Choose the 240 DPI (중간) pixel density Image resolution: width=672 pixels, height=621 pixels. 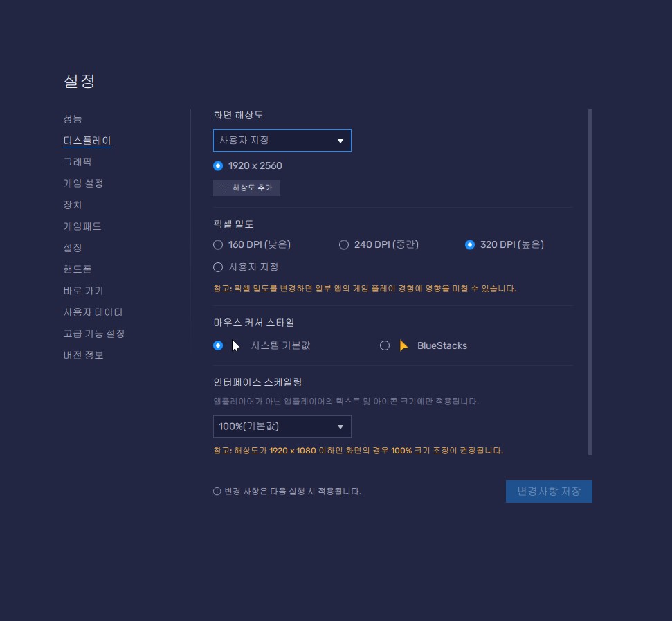[x=344, y=244]
